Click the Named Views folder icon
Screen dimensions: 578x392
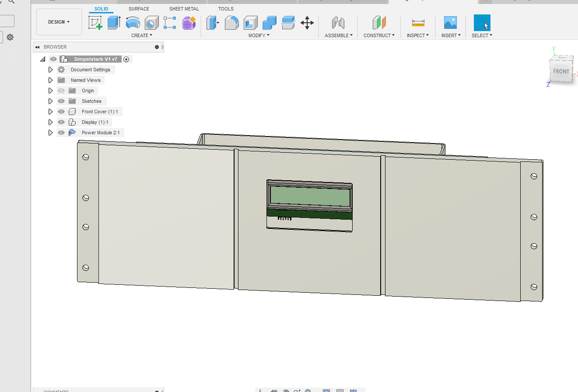(61, 80)
